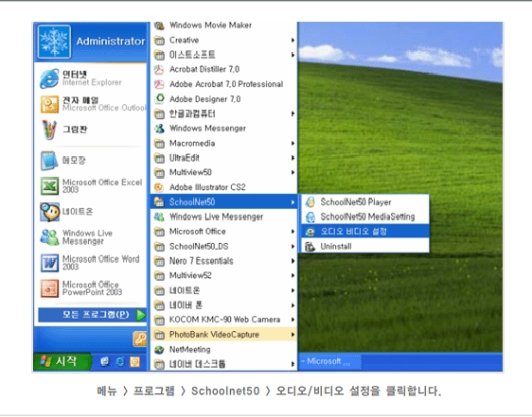Viewport: 532px width, 417px height.
Task: Launch Microsoft Office PowerPoint 2003 icon
Action: point(49,288)
